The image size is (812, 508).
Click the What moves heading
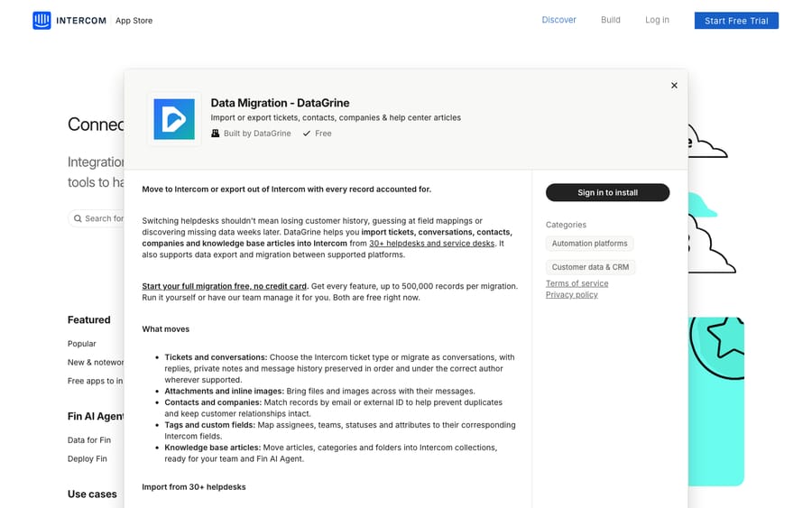(x=166, y=329)
